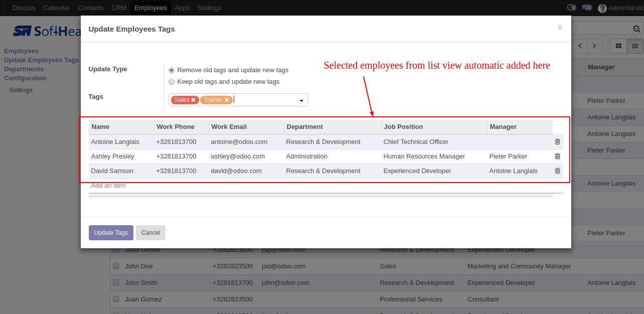Click Administration department cell
This screenshot has height=314, width=644.
[x=333, y=156]
